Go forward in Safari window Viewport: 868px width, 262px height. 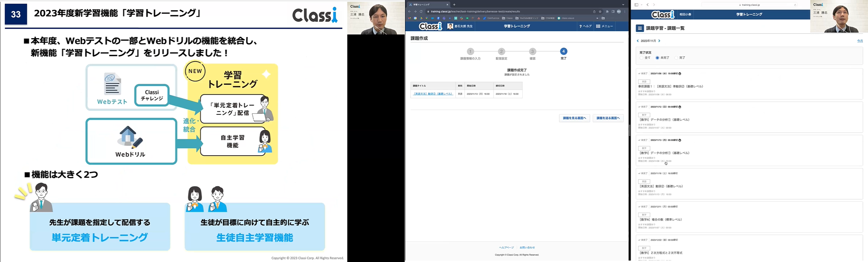[x=654, y=5]
